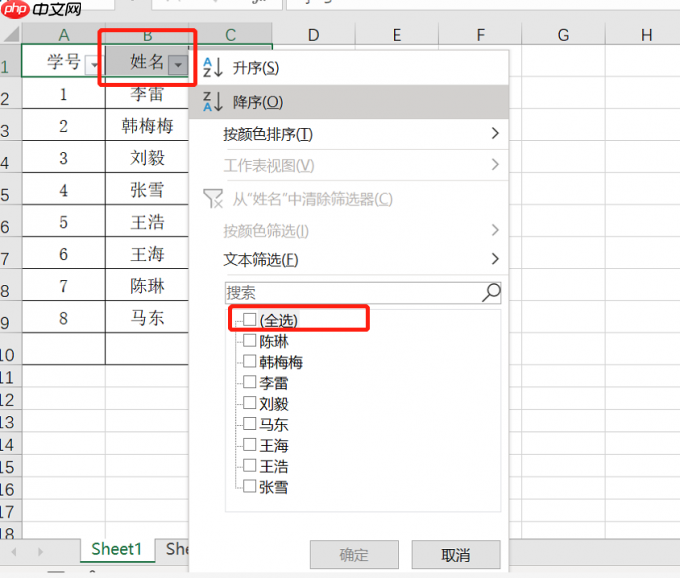Select column F header
The width and height of the screenshot is (680, 578).
480,34
